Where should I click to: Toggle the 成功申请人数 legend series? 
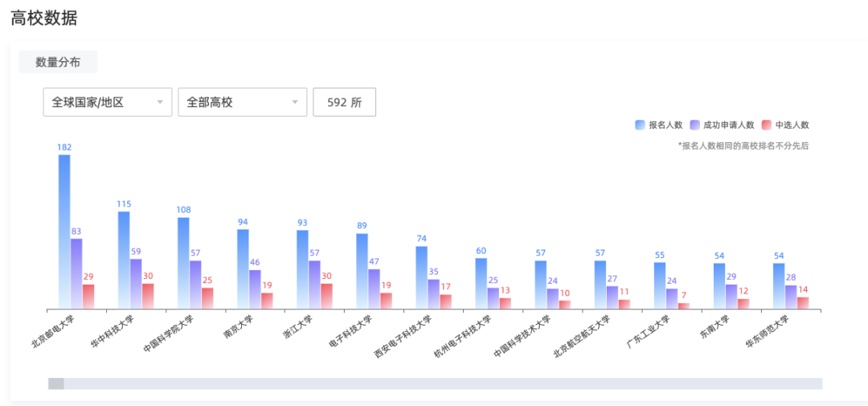coord(723,125)
